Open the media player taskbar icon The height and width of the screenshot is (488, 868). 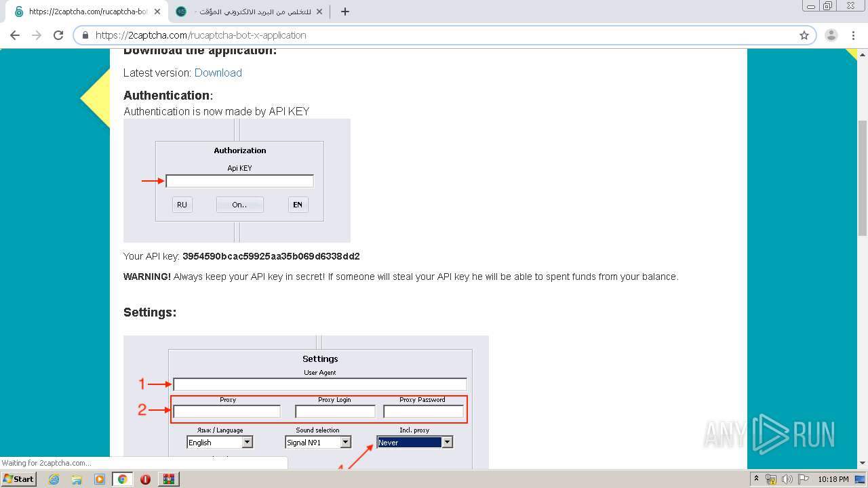point(99,479)
